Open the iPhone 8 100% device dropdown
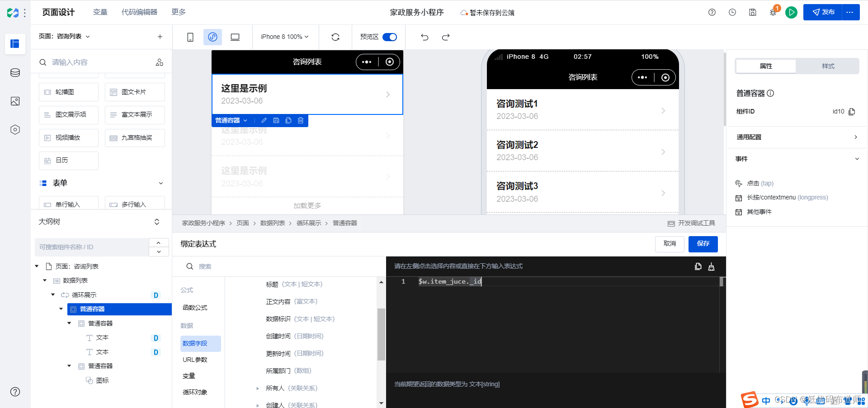This screenshot has width=868, height=408. tap(285, 37)
